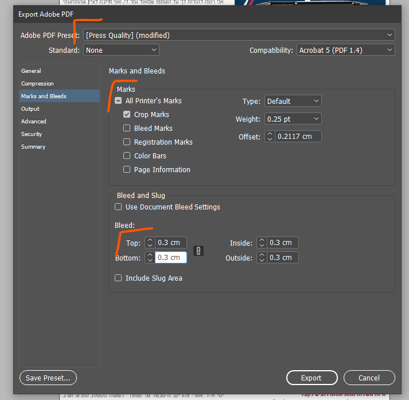Click the Outside bleed stepper arrows

click(262, 257)
